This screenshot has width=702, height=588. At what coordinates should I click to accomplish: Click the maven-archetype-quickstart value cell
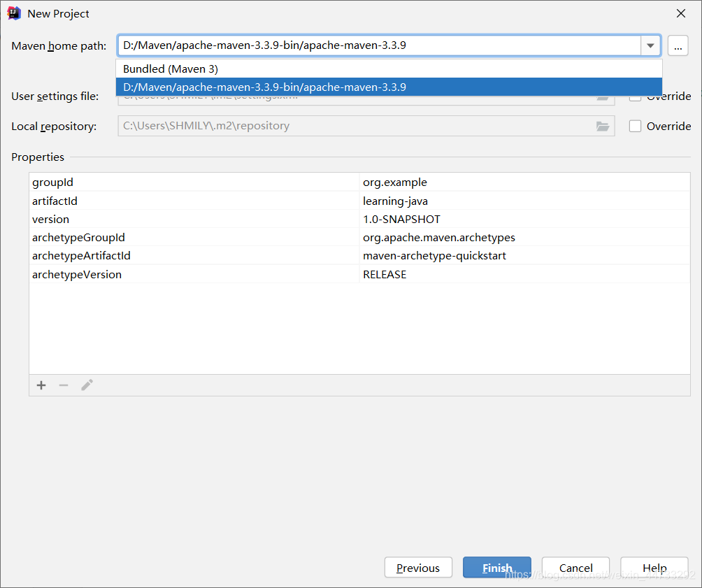click(x=524, y=256)
